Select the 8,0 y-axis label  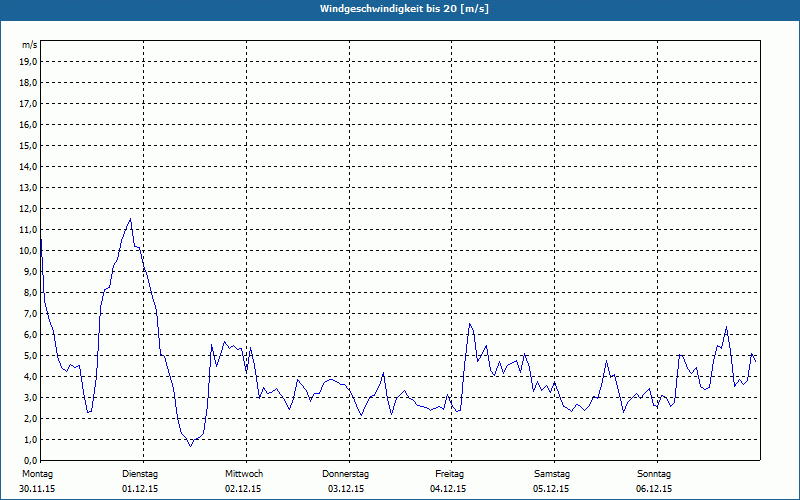30,293
